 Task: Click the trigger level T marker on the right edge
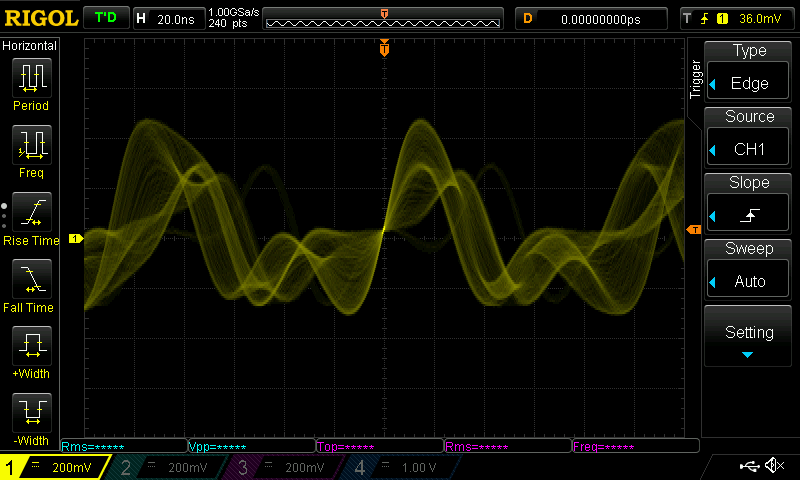pos(694,230)
